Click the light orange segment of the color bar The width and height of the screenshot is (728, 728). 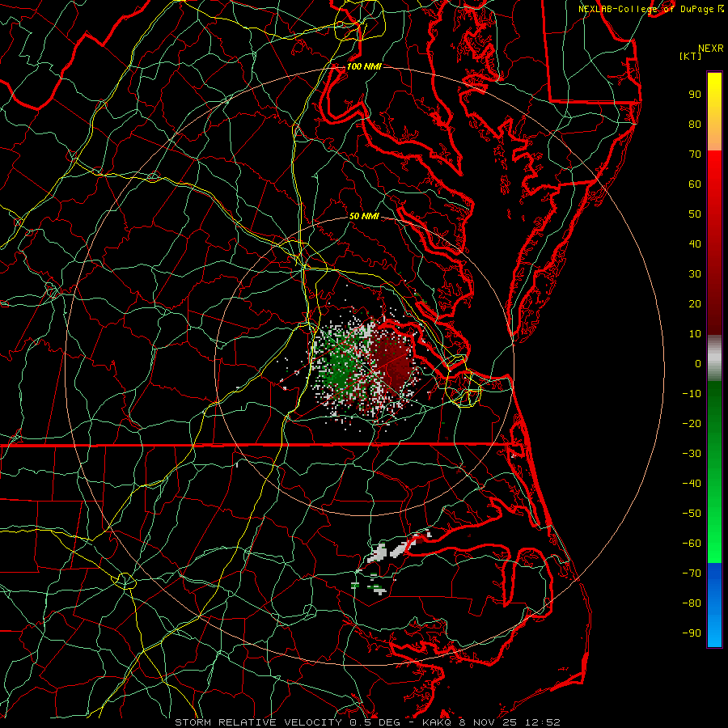tap(714, 137)
